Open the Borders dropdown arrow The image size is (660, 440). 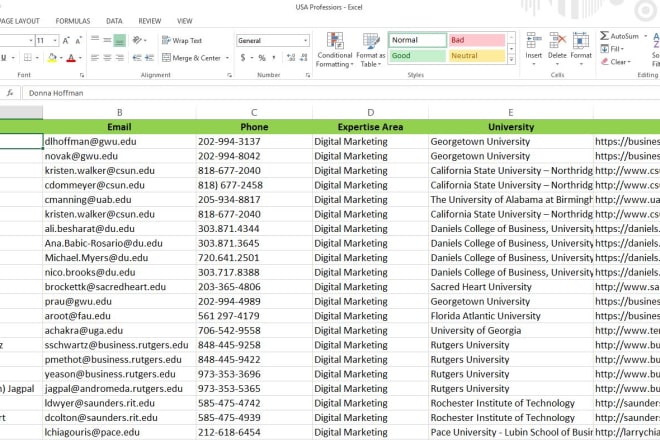point(37,58)
